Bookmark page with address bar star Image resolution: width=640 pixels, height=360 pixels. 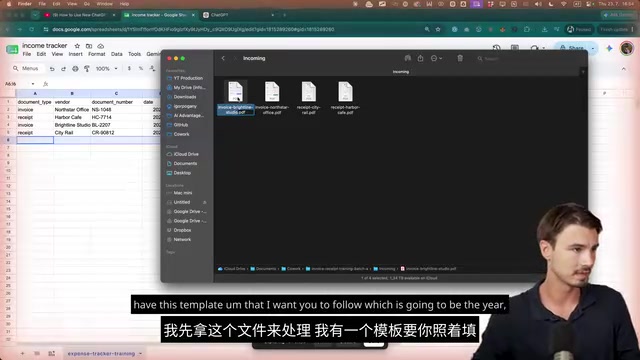(438, 29)
